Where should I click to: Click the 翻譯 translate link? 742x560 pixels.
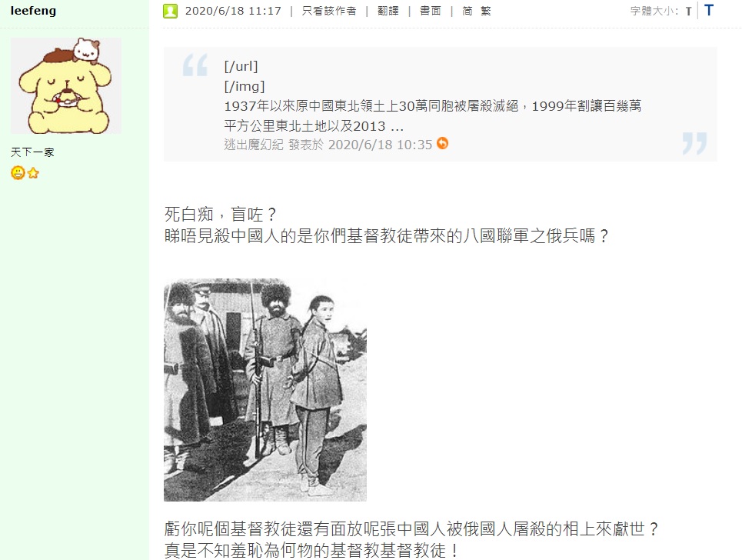(388, 11)
